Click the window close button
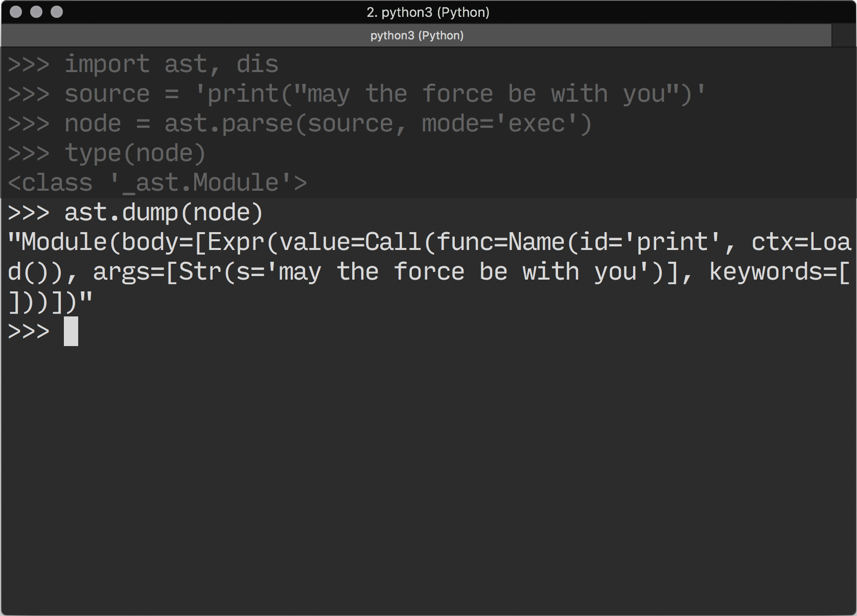Image resolution: width=857 pixels, height=616 pixels. tap(16, 12)
